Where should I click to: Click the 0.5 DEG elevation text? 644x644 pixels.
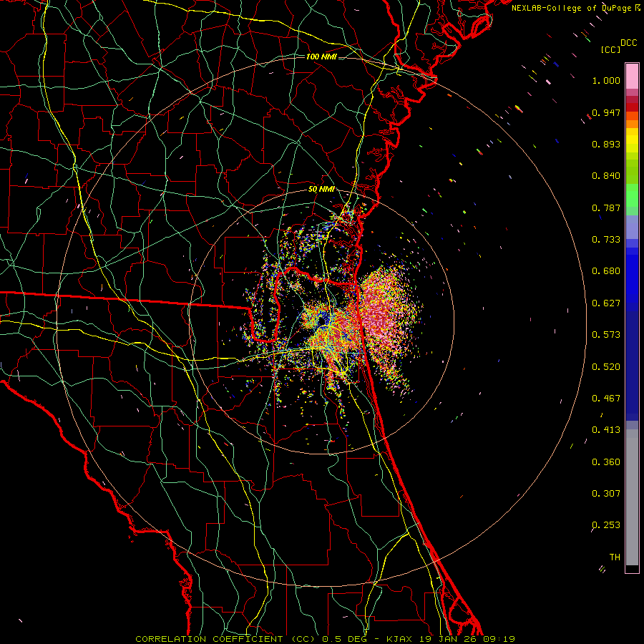[346, 639]
